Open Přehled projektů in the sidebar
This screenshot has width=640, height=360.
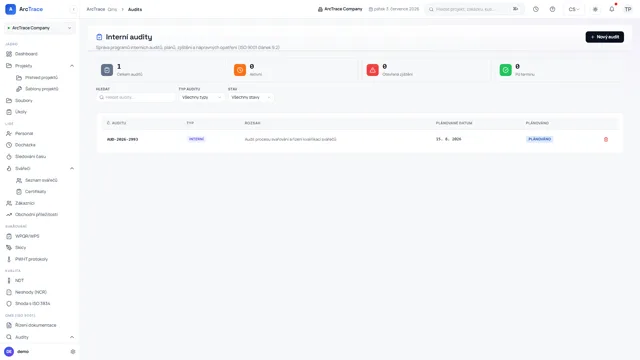[x=41, y=78]
